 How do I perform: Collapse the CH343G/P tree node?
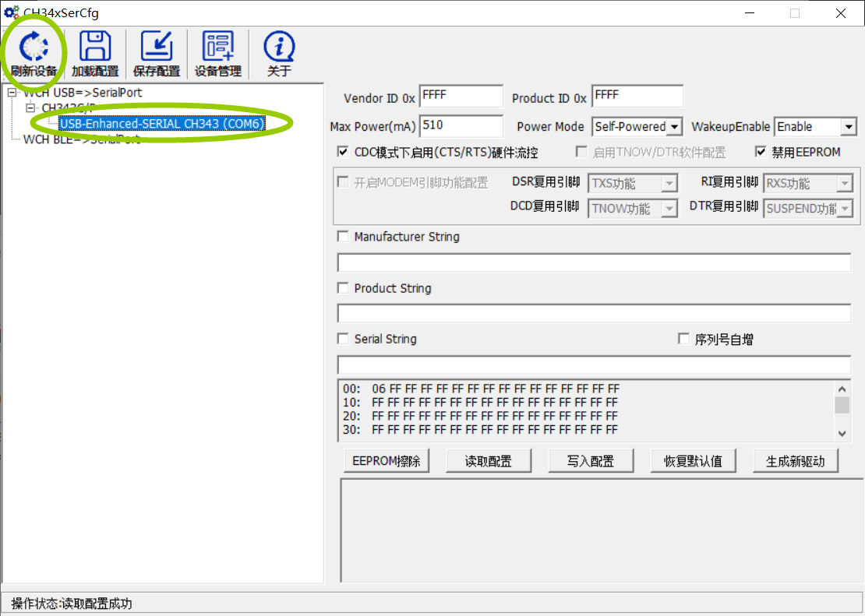point(30,107)
